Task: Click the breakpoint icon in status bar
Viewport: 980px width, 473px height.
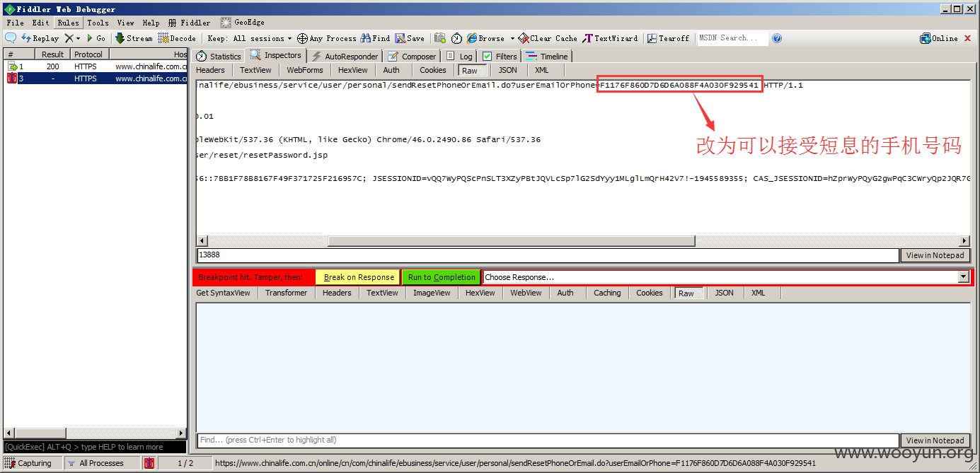Action: (x=149, y=463)
